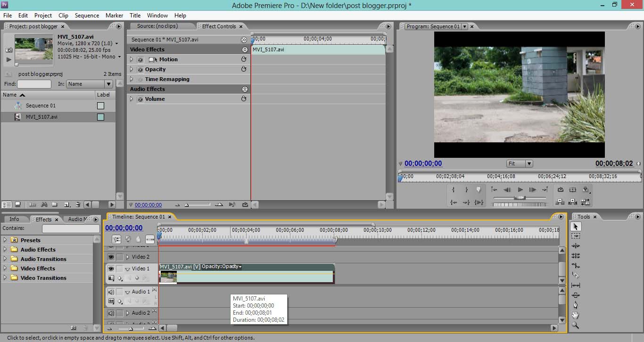Switch to the Info tab
This screenshot has height=342, width=644.
click(x=15, y=219)
